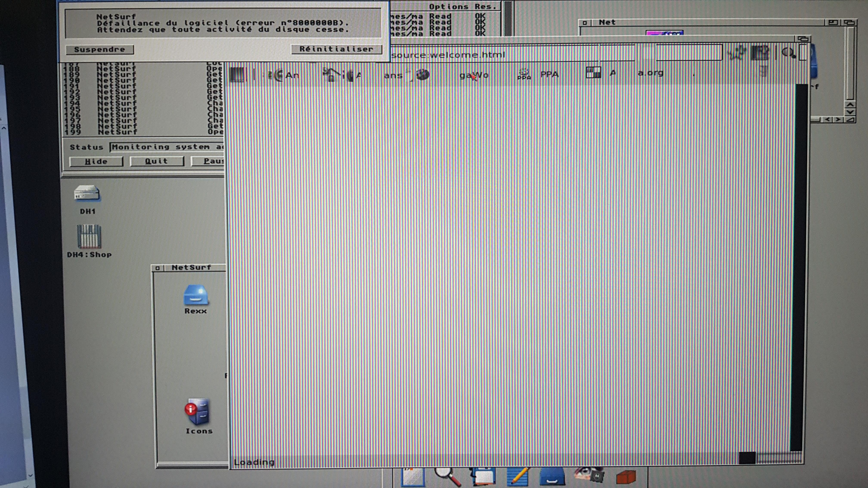Click the PPA hotlist bookmark
The height and width of the screenshot is (488, 868).
pos(550,74)
